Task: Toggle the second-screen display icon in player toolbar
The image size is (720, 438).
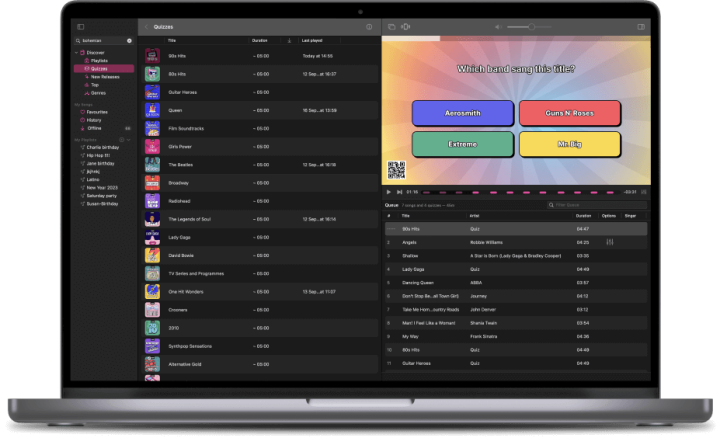Action: [x=392, y=27]
